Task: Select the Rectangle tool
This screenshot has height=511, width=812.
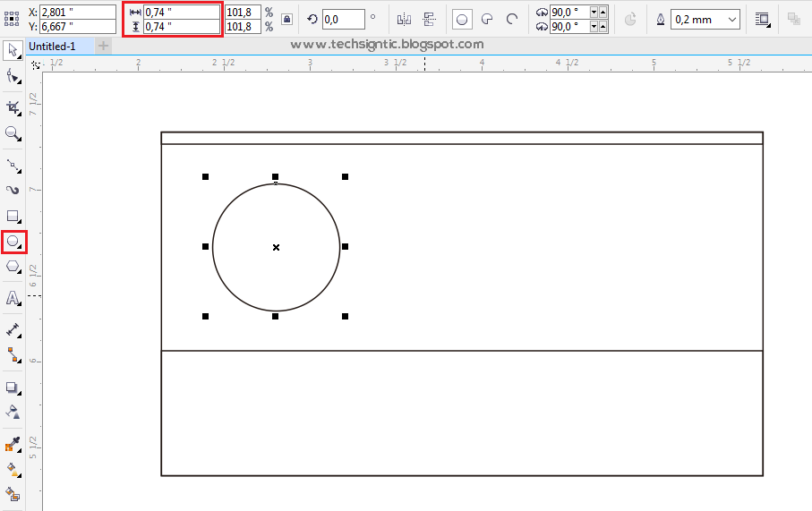Action: coord(13,216)
